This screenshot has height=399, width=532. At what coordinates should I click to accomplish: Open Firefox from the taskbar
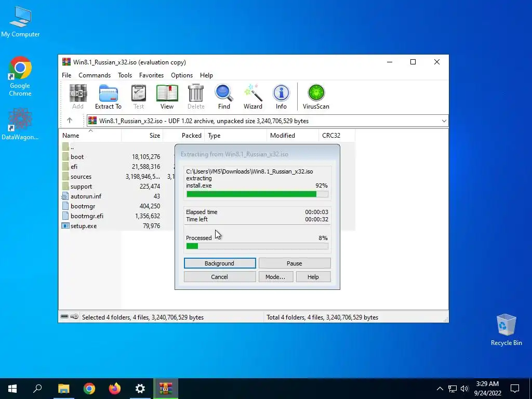coord(115,389)
